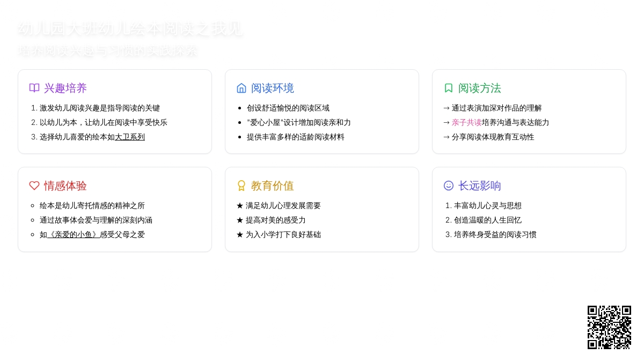Click the bullet "爱心小屋"设计增加阅读亲和力
The width and height of the screenshot is (644, 362).
click(299, 122)
